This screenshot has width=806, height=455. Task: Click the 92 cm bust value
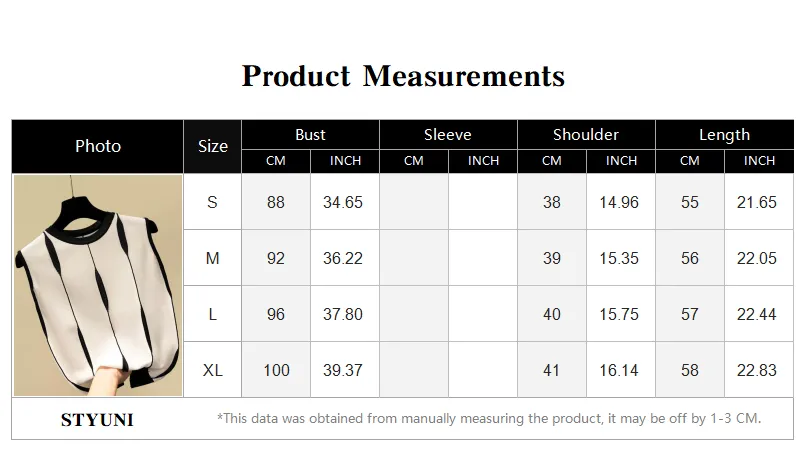click(276, 258)
